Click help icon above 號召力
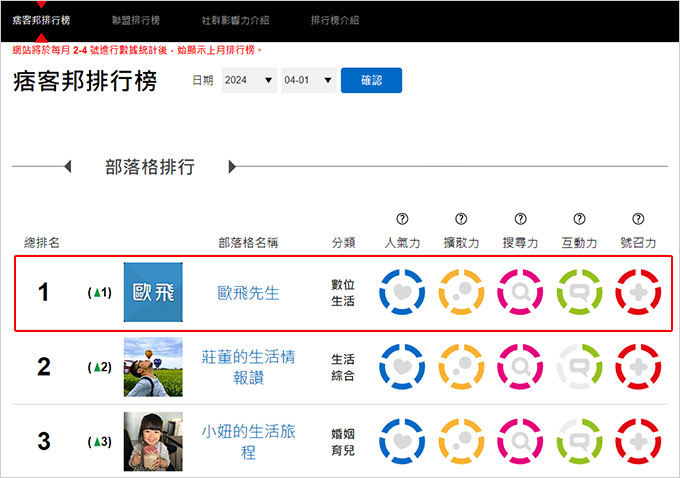 click(x=638, y=219)
